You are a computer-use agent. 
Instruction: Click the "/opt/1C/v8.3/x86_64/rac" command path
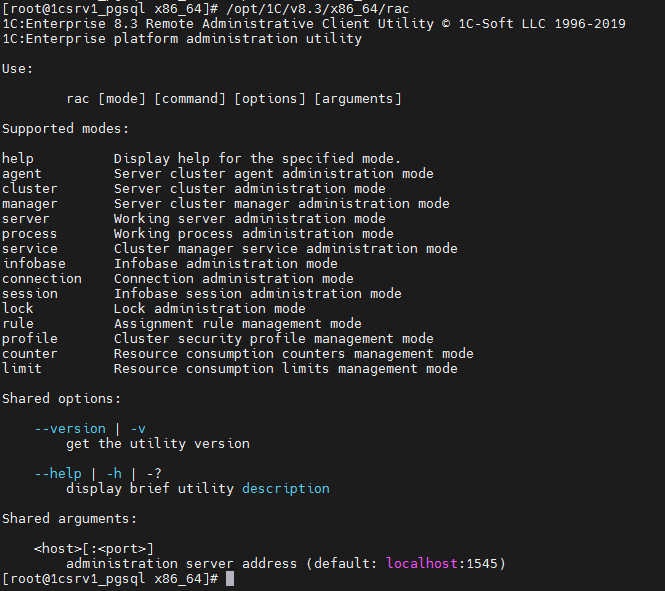[x=317, y=9]
